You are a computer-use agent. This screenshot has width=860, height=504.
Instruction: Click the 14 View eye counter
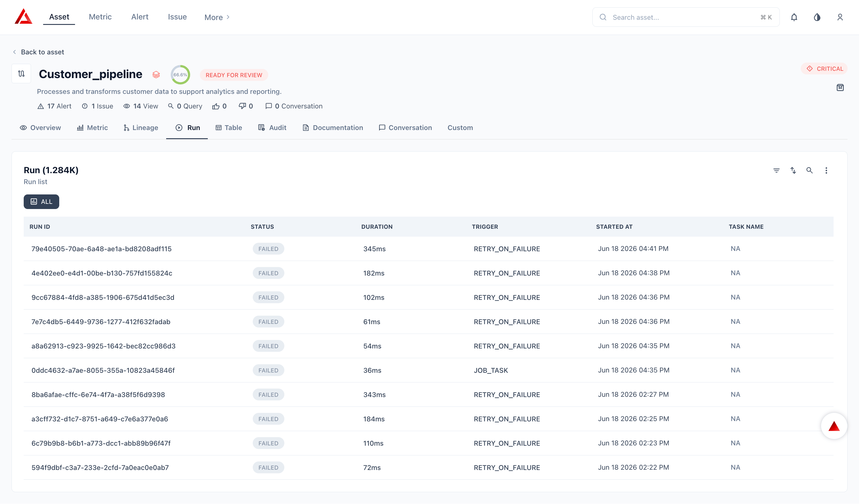[x=141, y=106]
